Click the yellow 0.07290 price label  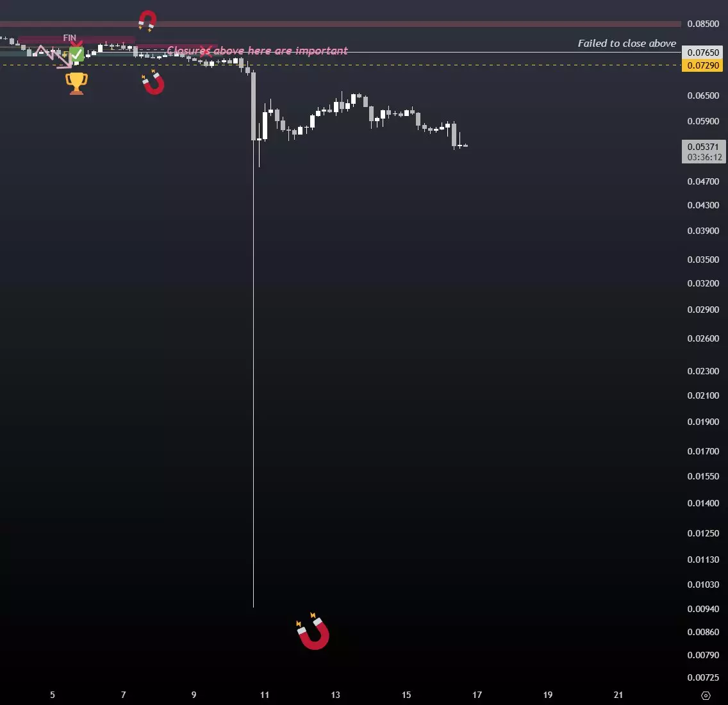pos(703,65)
